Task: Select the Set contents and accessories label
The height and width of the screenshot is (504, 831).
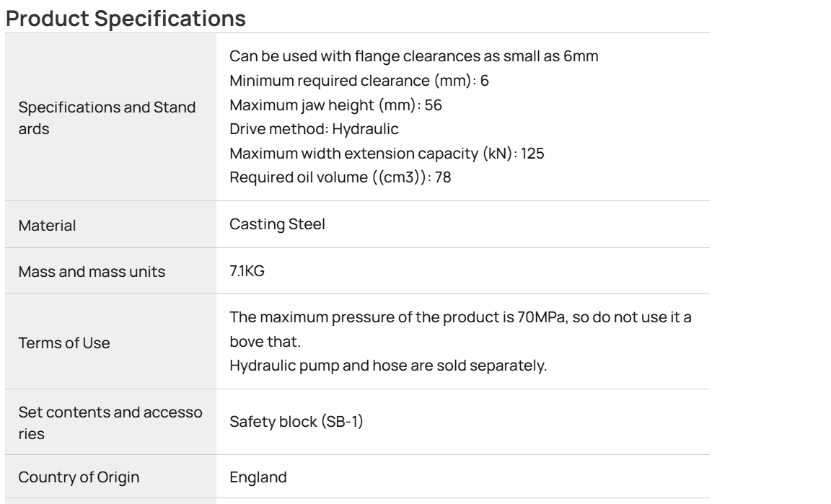Action: click(110, 423)
